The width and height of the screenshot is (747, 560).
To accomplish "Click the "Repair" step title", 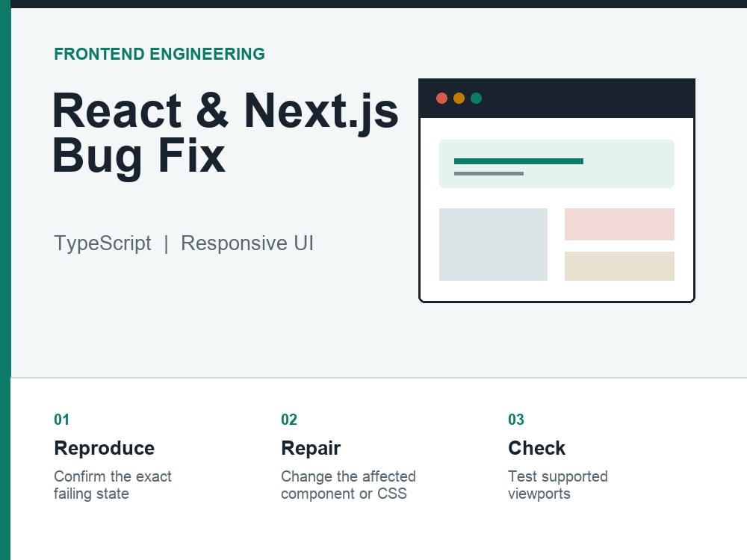I will (x=311, y=448).
